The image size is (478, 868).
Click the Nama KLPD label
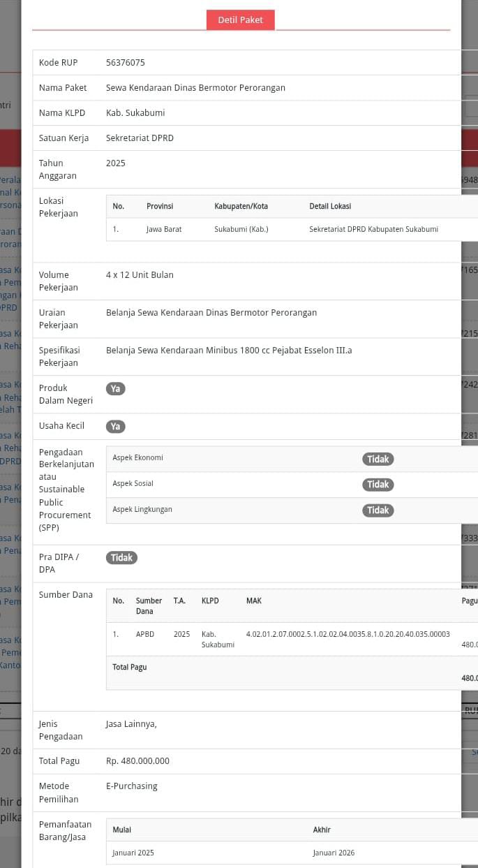click(x=62, y=112)
